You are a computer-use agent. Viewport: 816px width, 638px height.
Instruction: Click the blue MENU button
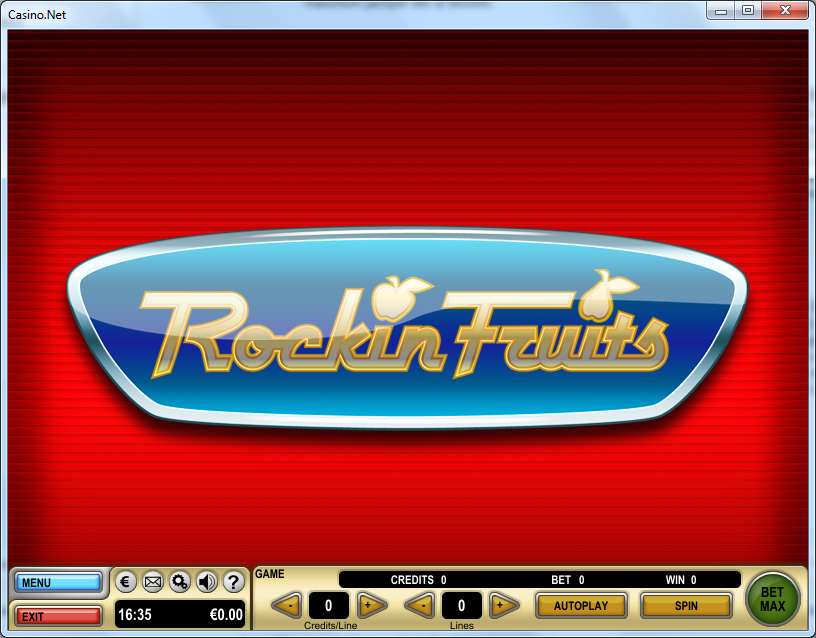pyautogui.click(x=58, y=582)
